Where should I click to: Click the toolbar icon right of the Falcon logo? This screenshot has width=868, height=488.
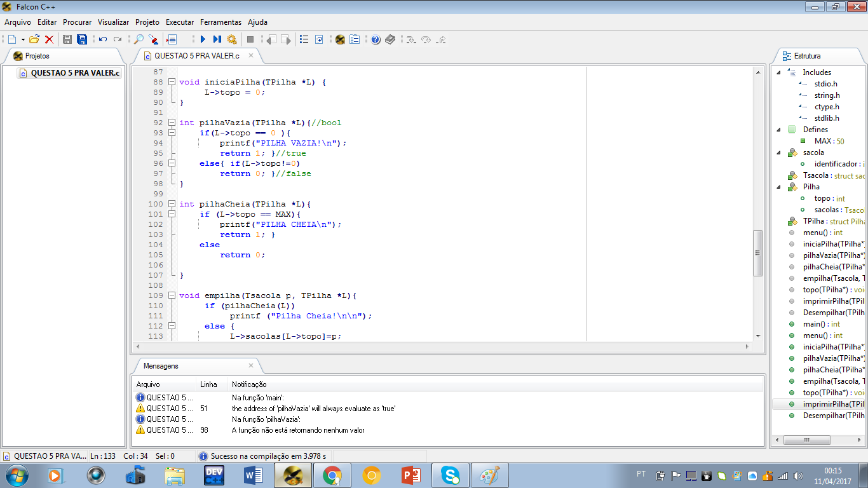(355, 39)
